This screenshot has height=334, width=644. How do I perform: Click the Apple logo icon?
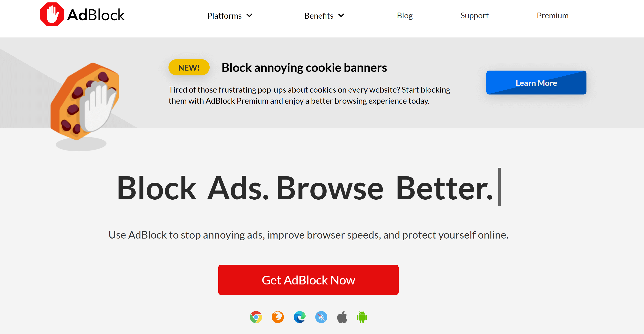click(x=342, y=317)
